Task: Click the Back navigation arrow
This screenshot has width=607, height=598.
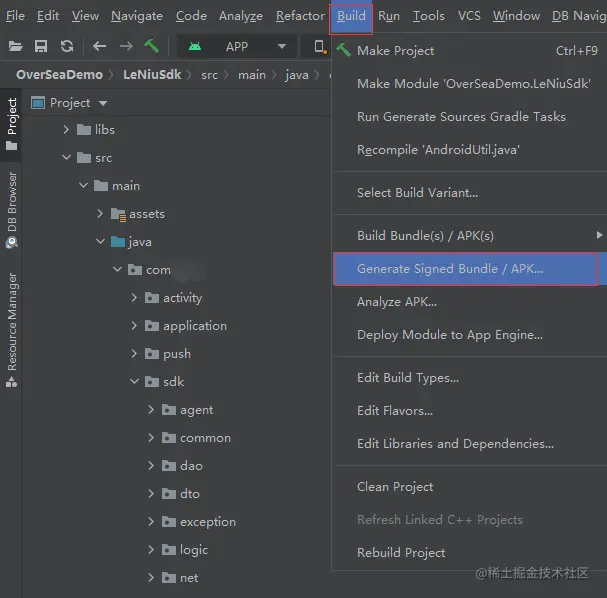Action: [99, 46]
